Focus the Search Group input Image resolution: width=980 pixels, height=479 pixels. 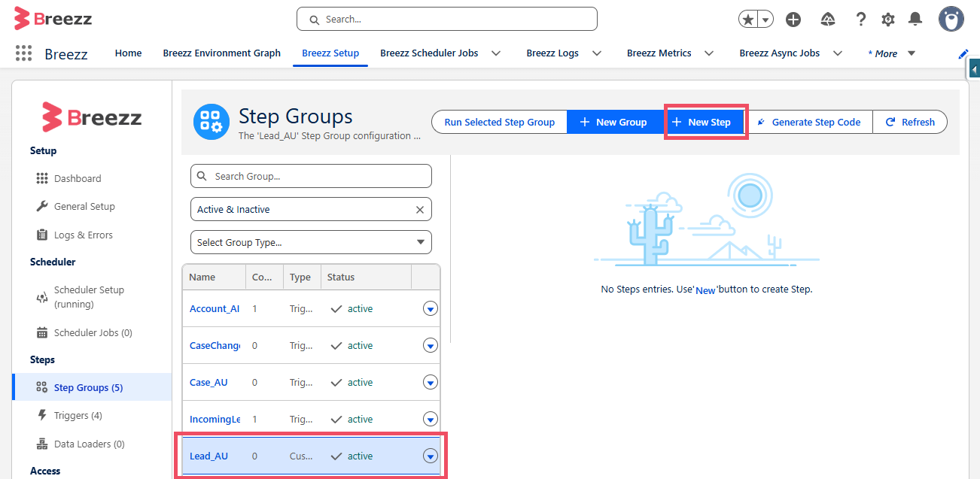pyautogui.click(x=311, y=176)
